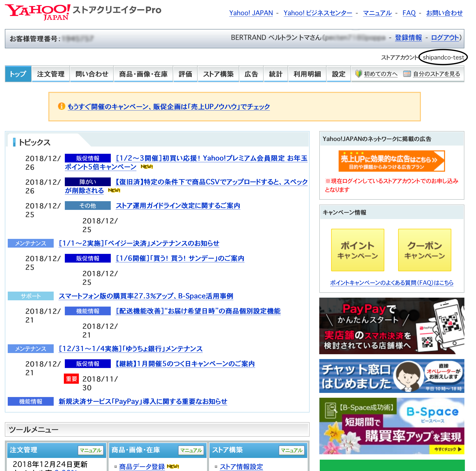Open PayPay導入 important notice link

click(x=143, y=402)
